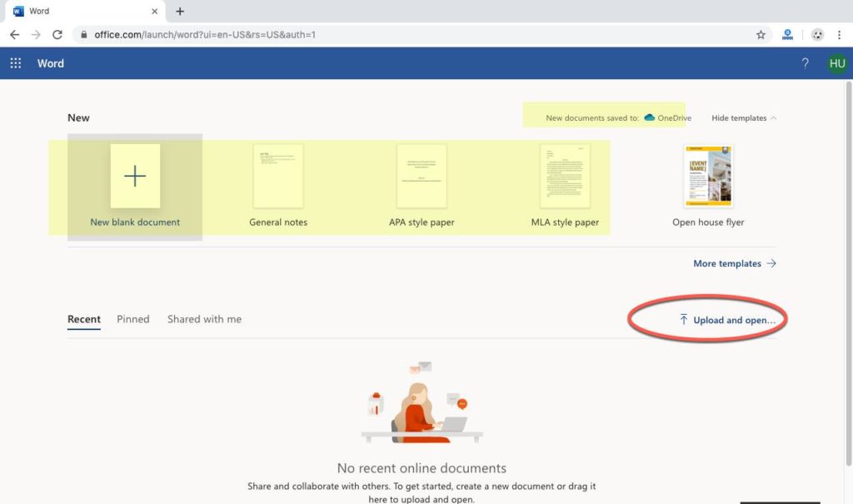This screenshot has width=853, height=504.
Task: Open the Shared with me tab
Action: (204, 320)
